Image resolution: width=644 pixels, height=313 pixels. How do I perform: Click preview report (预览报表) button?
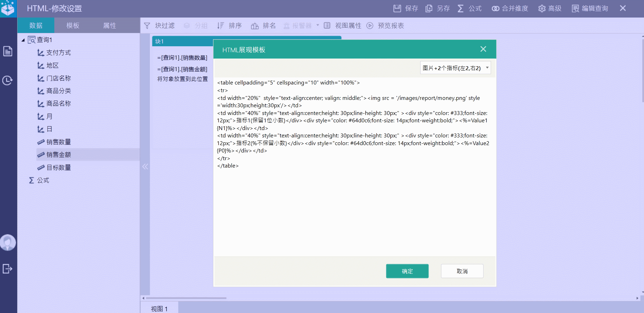[385, 26]
